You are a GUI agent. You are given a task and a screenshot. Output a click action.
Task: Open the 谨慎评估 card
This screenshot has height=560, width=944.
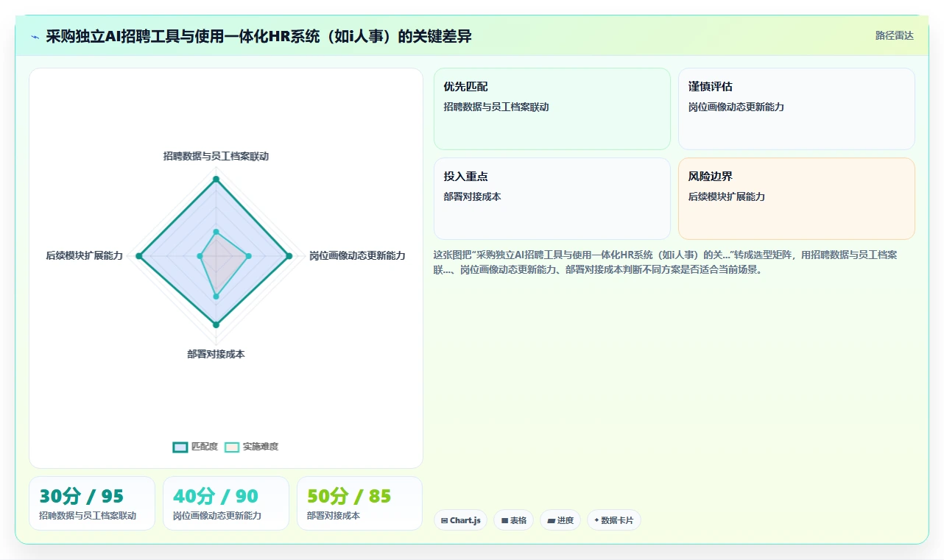pyautogui.click(x=797, y=109)
